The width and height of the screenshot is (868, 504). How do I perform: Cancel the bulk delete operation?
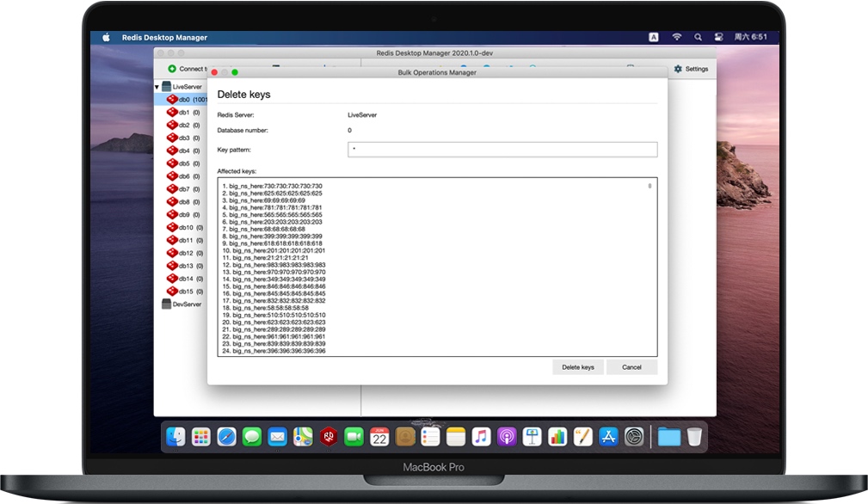point(631,366)
